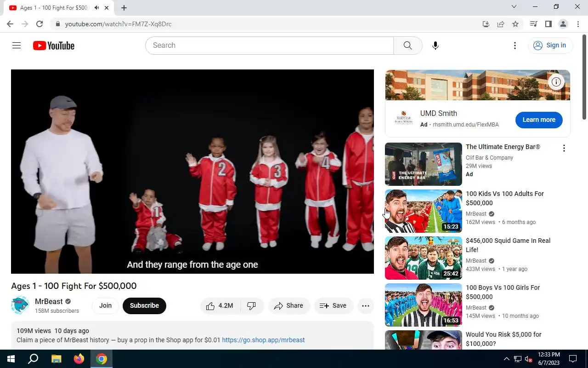Bookmark this tab with star icon

[515, 24]
